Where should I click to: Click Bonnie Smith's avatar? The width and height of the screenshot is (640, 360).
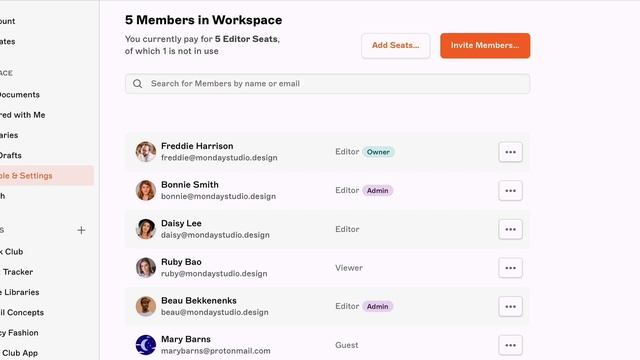click(x=146, y=191)
